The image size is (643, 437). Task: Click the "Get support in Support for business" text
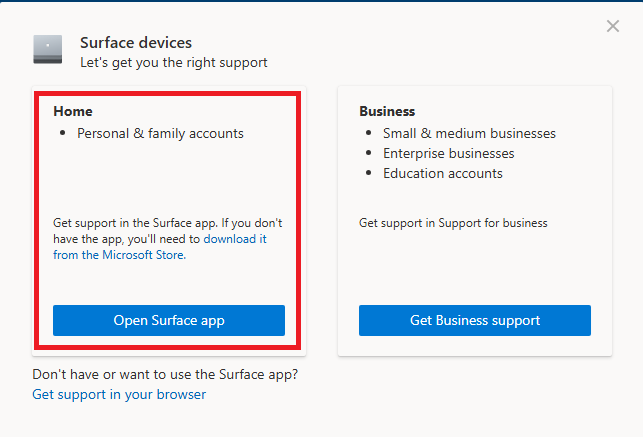[453, 223]
